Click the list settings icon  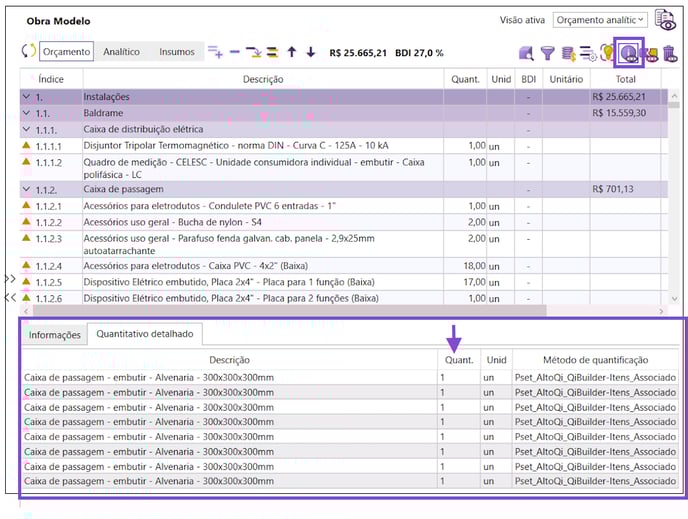pyautogui.click(x=588, y=54)
